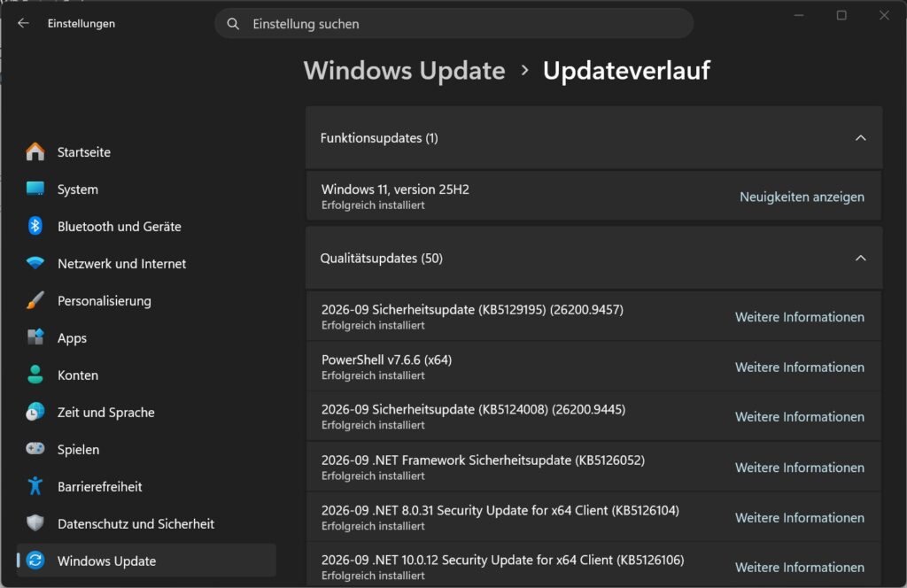Open Weitere Informationen for KB5126106
907x588 pixels.
pos(800,567)
